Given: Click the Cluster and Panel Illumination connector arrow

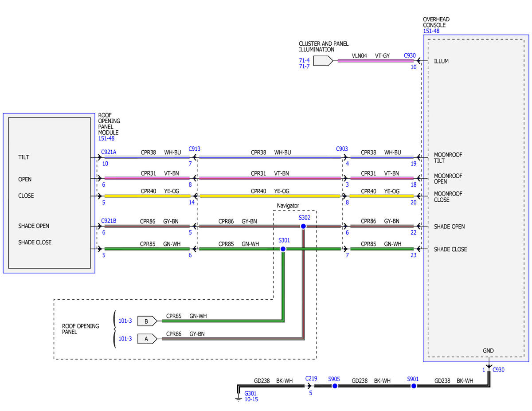Looking at the screenshot, I should coord(323,61).
